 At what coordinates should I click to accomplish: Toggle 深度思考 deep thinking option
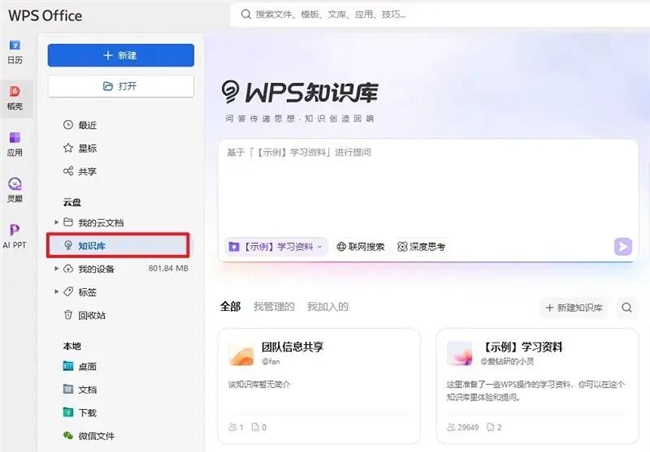421,246
